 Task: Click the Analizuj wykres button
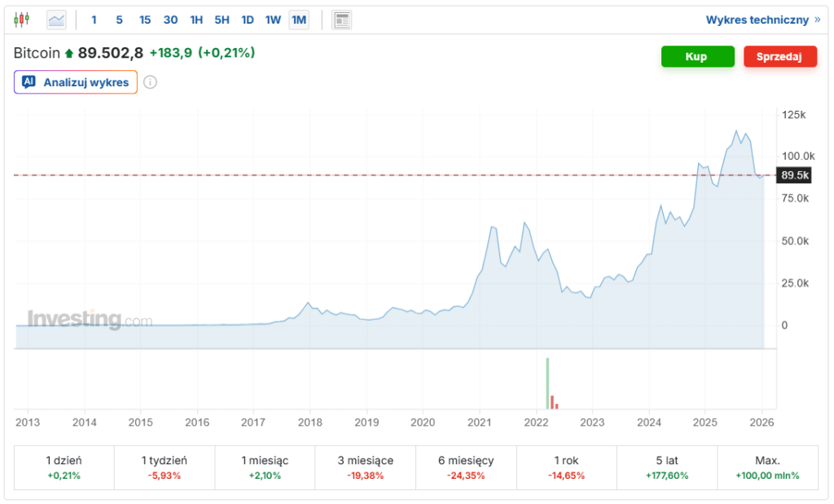(75, 81)
